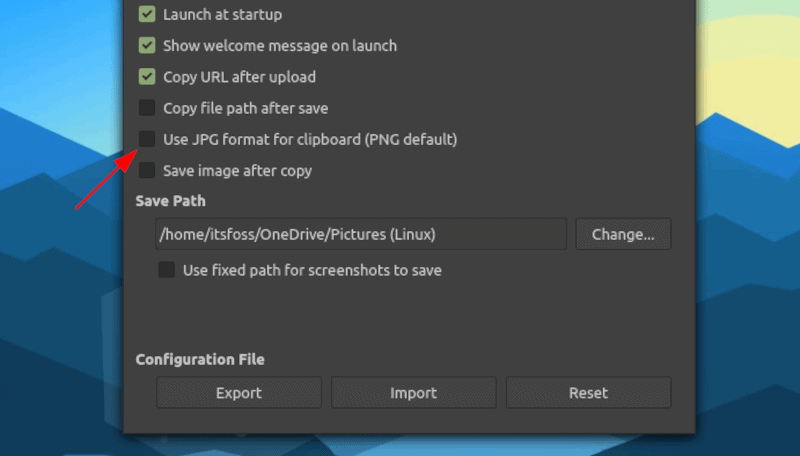Enable Copy file path after save

click(x=147, y=108)
